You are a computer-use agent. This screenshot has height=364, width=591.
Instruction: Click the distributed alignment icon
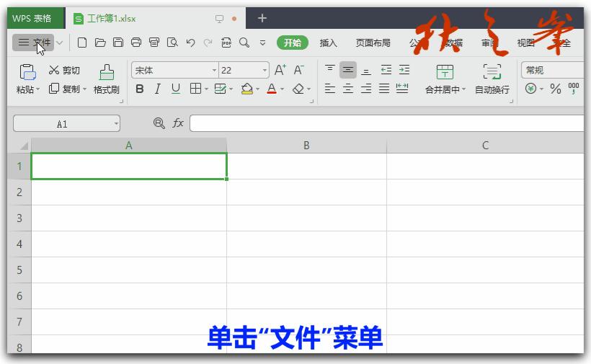(402, 89)
